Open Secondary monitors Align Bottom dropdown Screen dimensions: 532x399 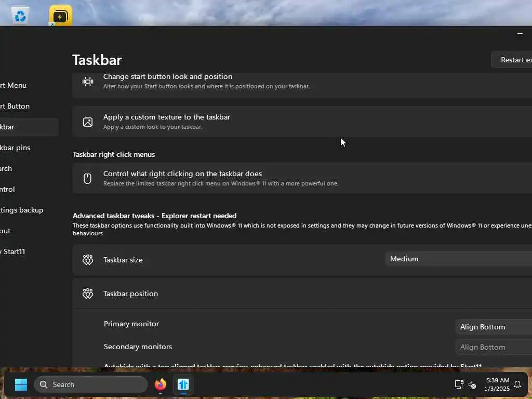click(494, 347)
